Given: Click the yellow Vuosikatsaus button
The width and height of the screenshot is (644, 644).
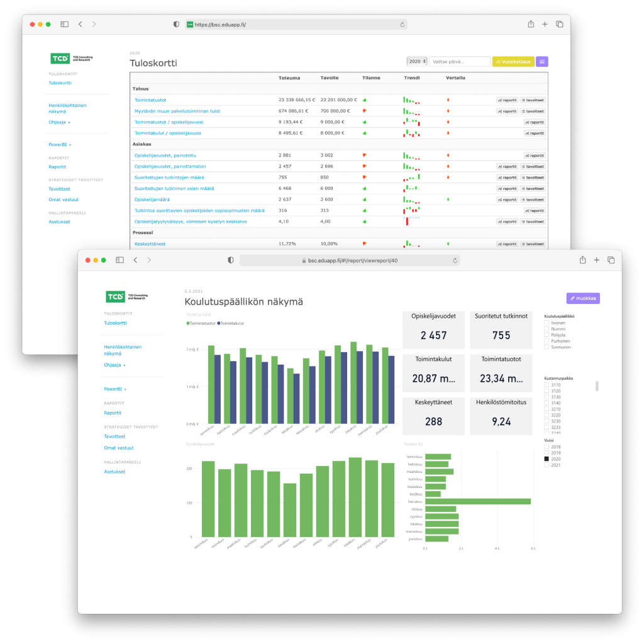Looking at the screenshot, I should click(513, 62).
